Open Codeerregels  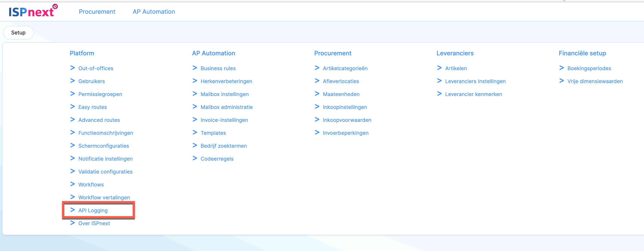pos(217,159)
